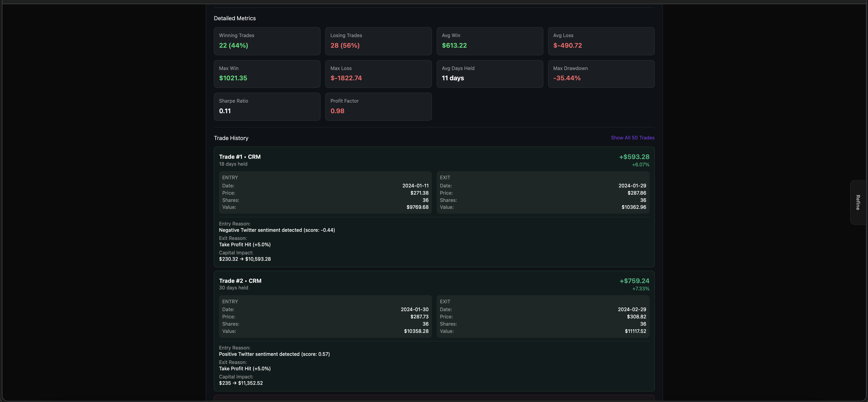Click the Max Drawdown metric card
Viewport: 868px width, 402px height.
tap(601, 74)
